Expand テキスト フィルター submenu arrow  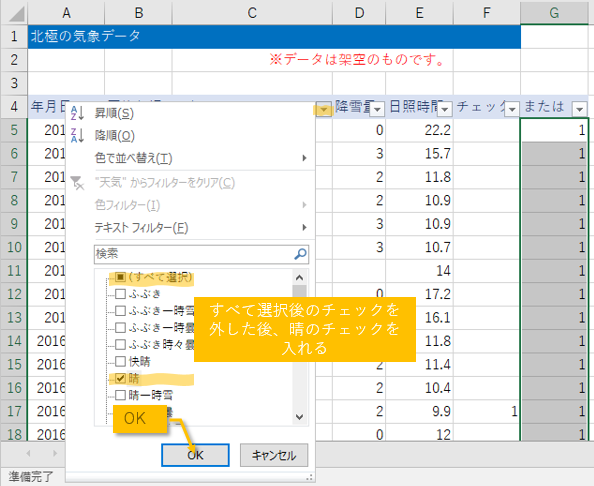point(304,228)
